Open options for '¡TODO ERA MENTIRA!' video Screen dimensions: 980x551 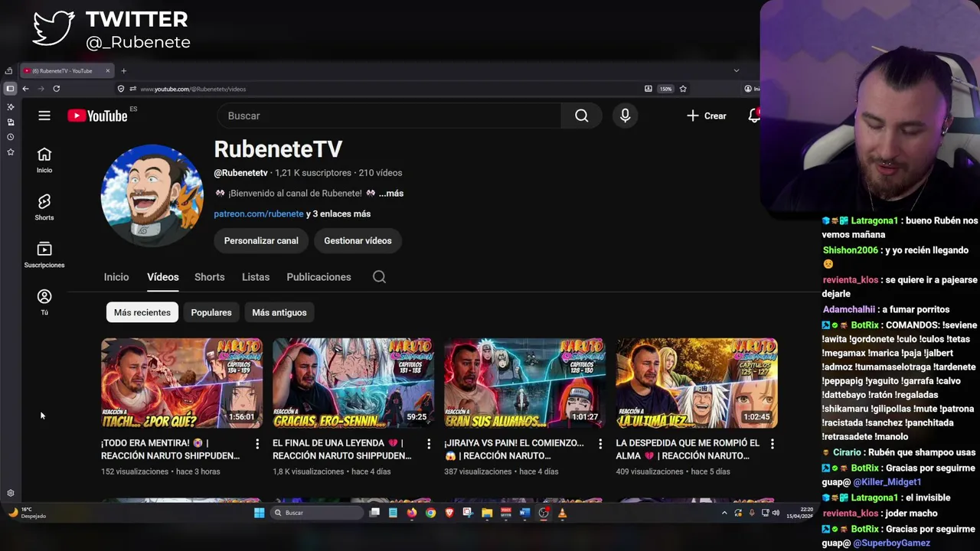tap(257, 444)
